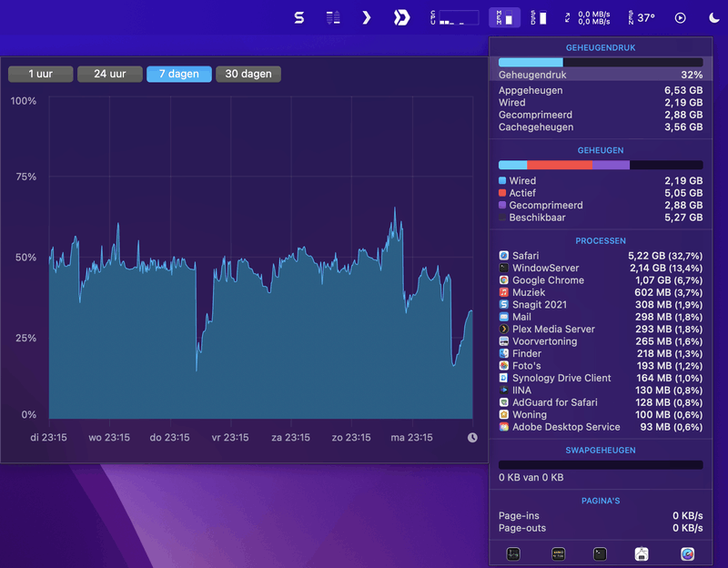Click the memory history graph area
Viewport: 728px width, 568px height.
tap(261, 258)
